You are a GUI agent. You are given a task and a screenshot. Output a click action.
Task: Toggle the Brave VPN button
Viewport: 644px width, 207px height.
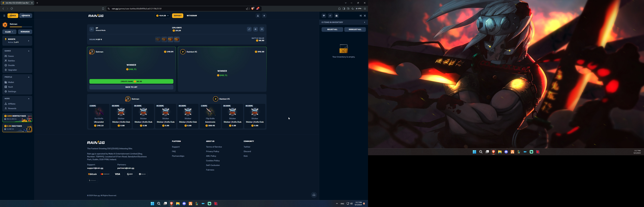[x=359, y=9]
